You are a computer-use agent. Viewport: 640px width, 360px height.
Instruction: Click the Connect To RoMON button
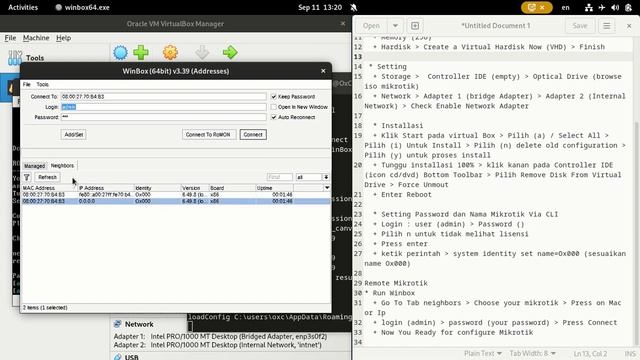coord(208,135)
